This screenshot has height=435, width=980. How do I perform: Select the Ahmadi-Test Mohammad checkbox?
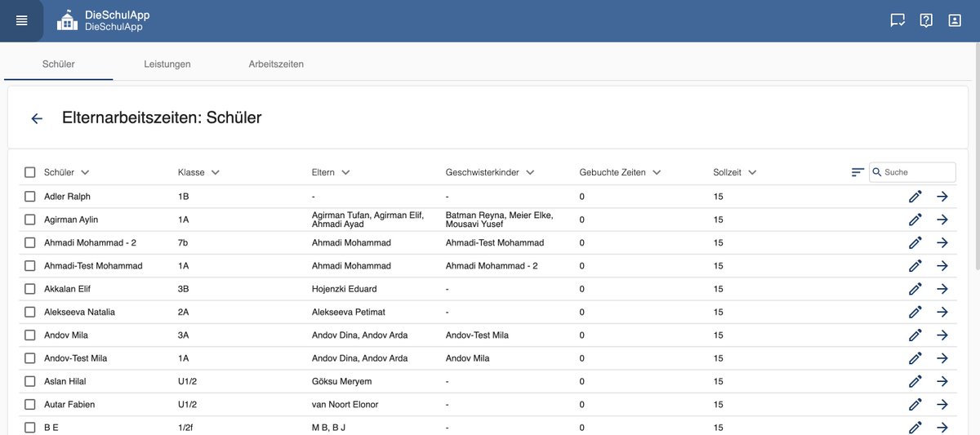(x=30, y=266)
